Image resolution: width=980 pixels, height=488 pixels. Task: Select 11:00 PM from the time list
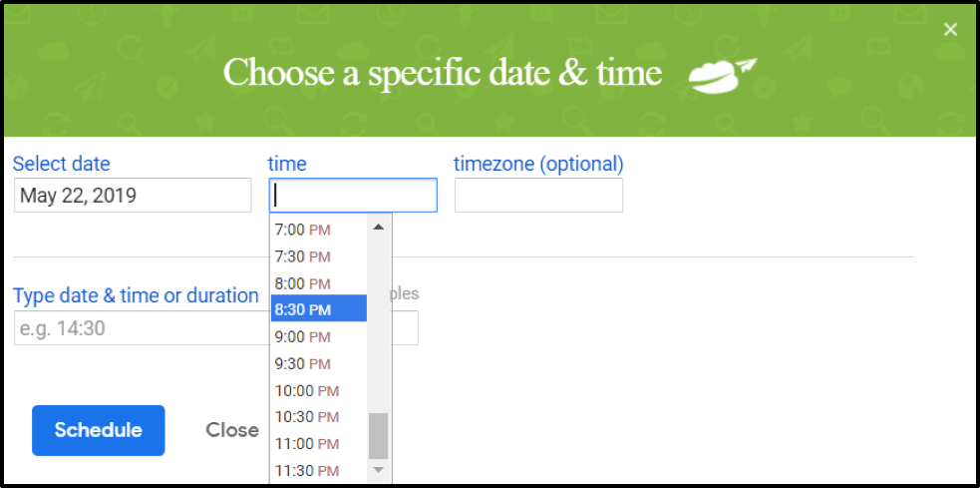(x=317, y=443)
